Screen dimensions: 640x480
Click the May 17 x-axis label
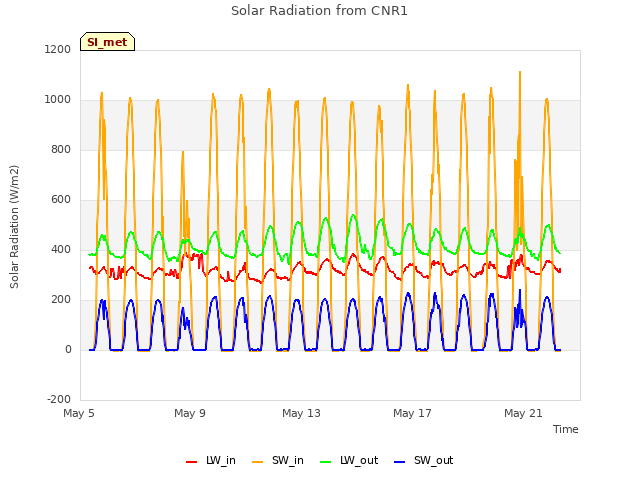[x=412, y=413]
